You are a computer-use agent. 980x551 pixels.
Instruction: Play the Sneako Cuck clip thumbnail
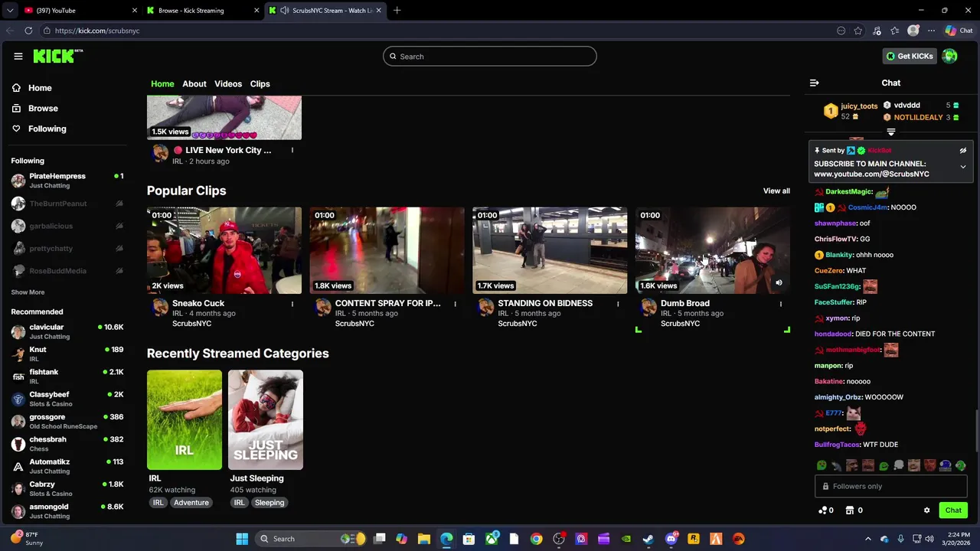[224, 250]
